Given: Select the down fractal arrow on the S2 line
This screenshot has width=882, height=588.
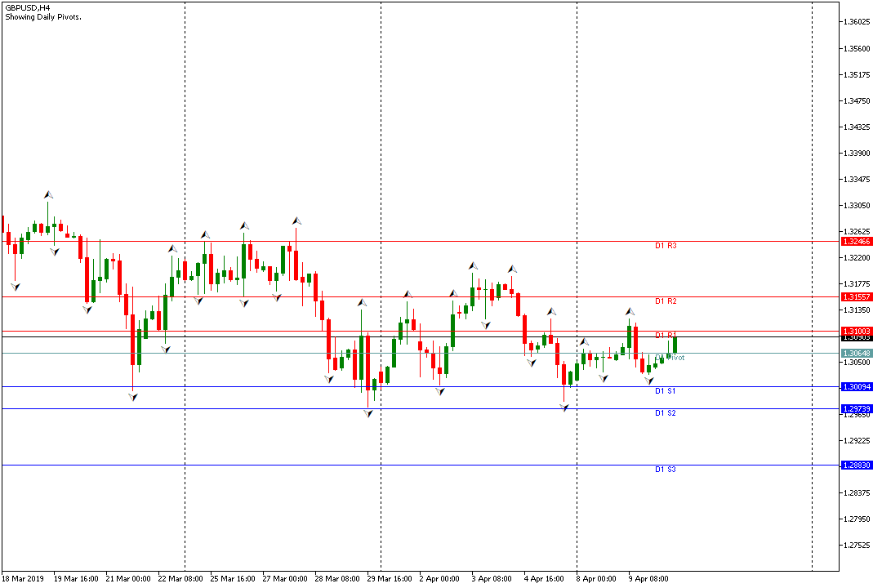Looking at the screenshot, I should click(x=564, y=407).
